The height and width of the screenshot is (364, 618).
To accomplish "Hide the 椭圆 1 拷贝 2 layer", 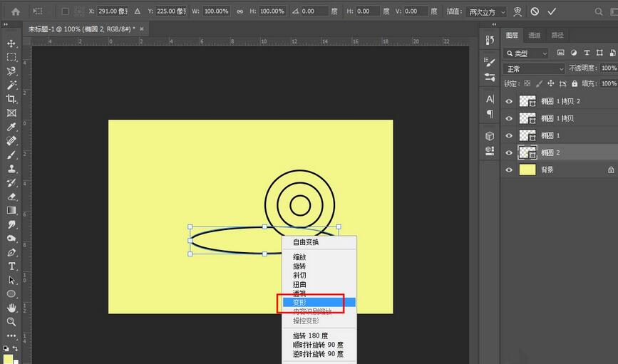I will coord(509,101).
